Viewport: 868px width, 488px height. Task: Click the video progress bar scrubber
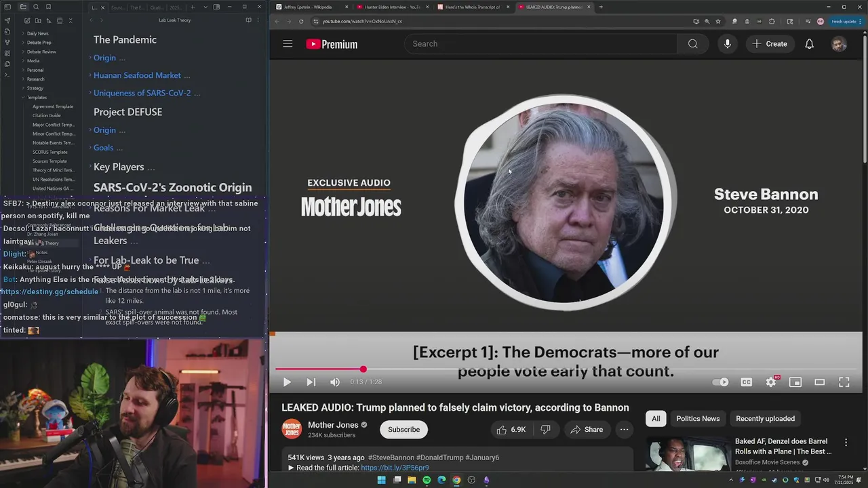click(363, 369)
